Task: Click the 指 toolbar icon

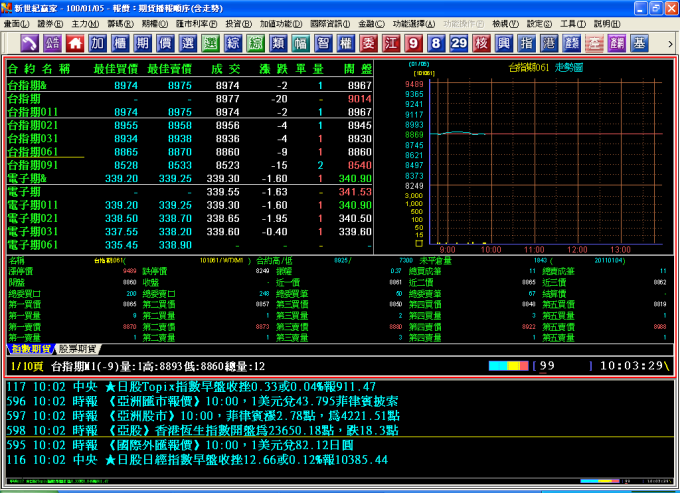Action: coord(526,43)
